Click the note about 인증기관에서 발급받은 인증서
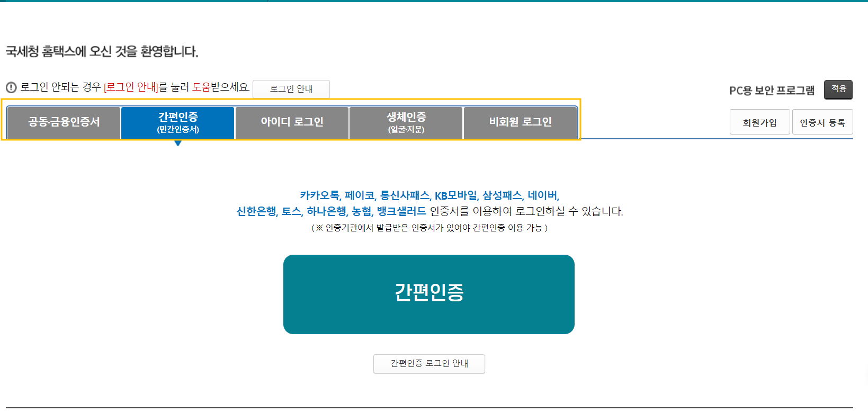This screenshot has width=868, height=412. coord(429,228)
